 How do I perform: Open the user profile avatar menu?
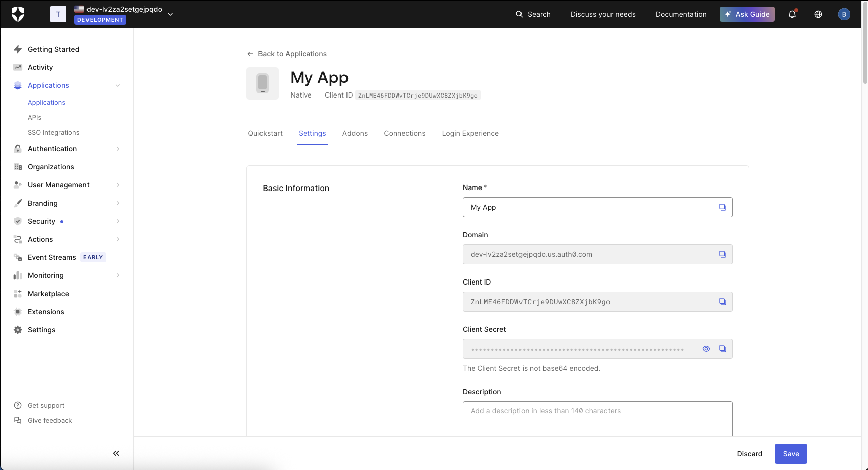(844, 14)
